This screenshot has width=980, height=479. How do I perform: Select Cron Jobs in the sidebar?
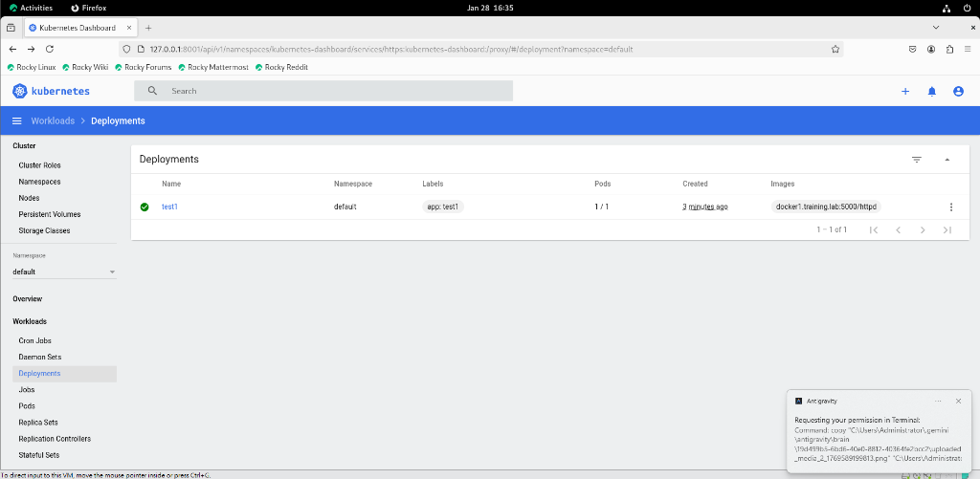point(35,341)
